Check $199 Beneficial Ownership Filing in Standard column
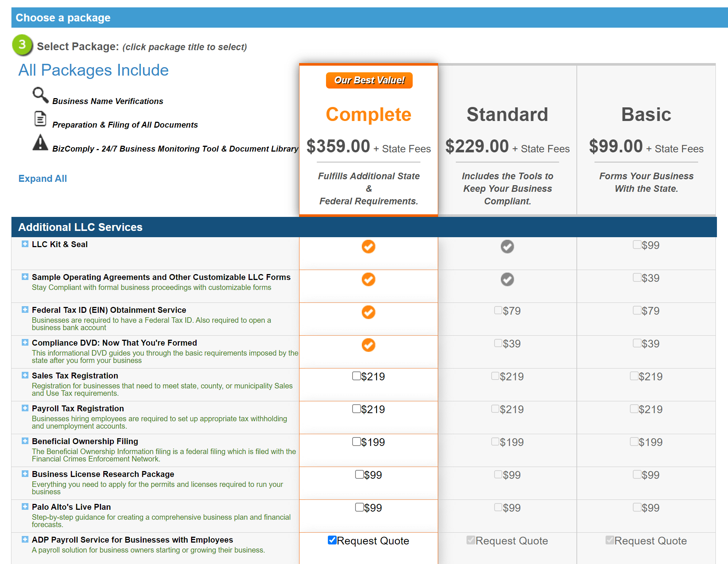The width and height of the screenshot is (728, 564). (x=495, y=442)
